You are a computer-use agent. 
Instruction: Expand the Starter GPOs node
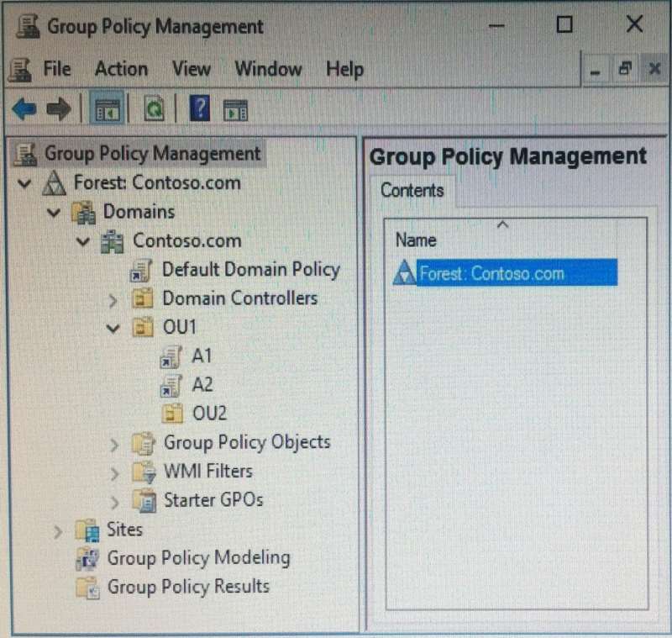[114, 502]
